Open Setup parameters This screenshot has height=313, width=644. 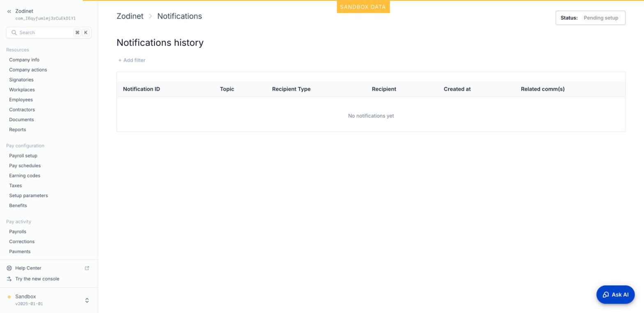pyautogui.click(x=28, y=196)
